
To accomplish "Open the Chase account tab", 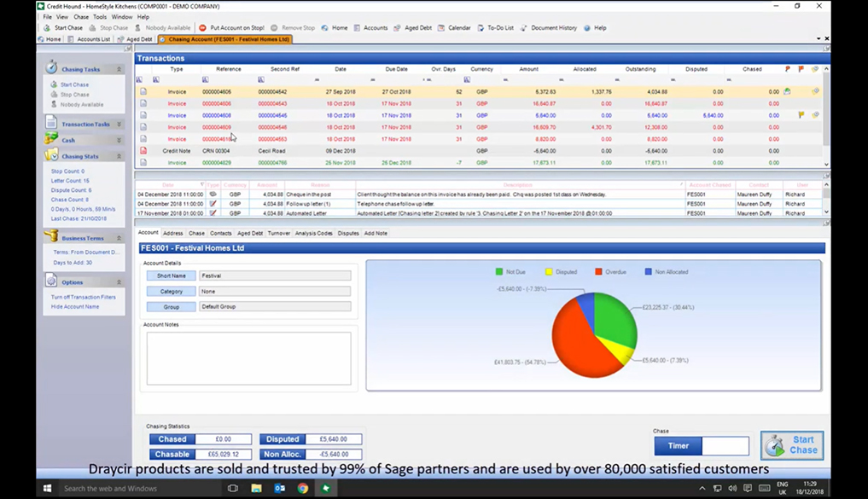I will pos(196,234).
